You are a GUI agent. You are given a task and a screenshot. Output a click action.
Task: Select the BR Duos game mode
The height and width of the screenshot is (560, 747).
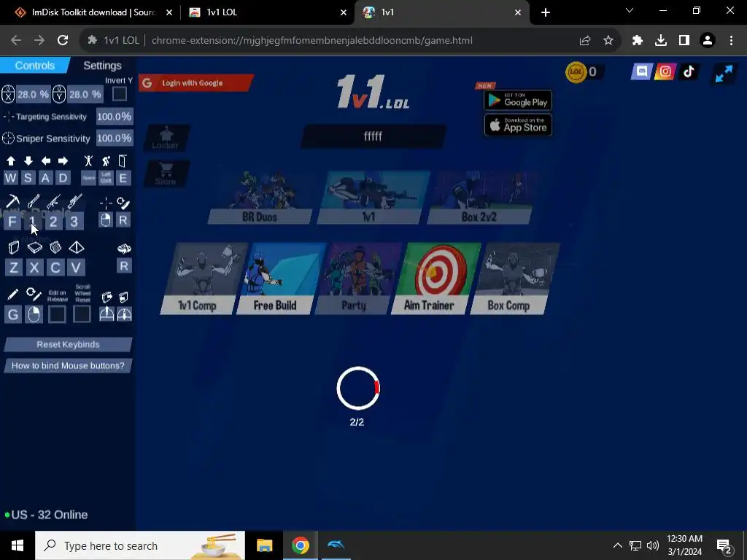pyautogui.click(x=260, y=198)
